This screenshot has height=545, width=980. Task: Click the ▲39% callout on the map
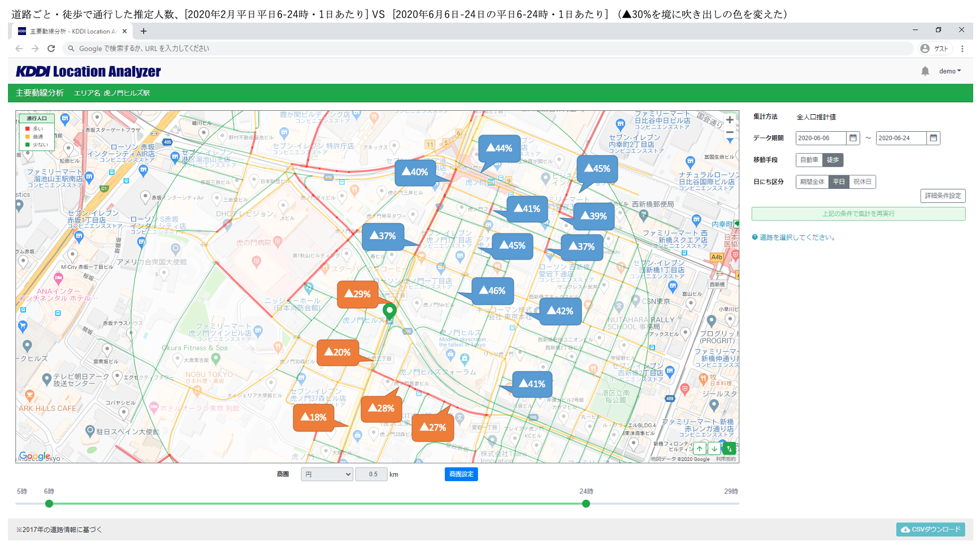pos(593,216)
